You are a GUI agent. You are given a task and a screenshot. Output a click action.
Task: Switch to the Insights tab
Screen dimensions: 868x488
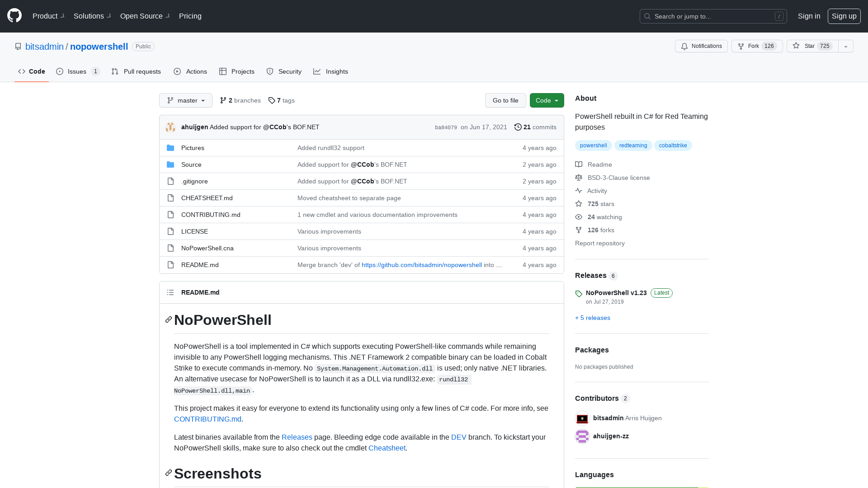click(331, 71)
